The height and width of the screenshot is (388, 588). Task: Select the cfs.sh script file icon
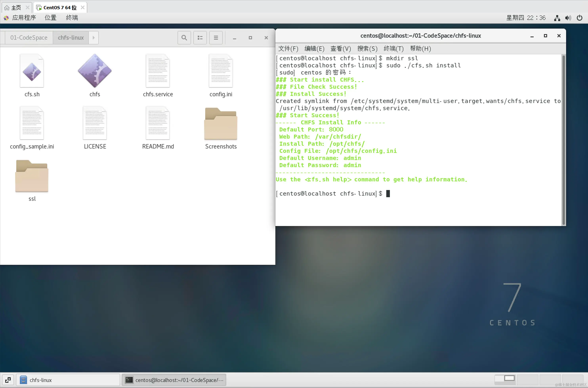point(32,71)
